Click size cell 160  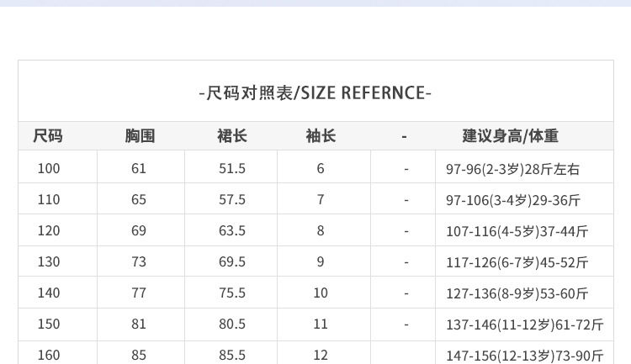click(x=49, y=355)
